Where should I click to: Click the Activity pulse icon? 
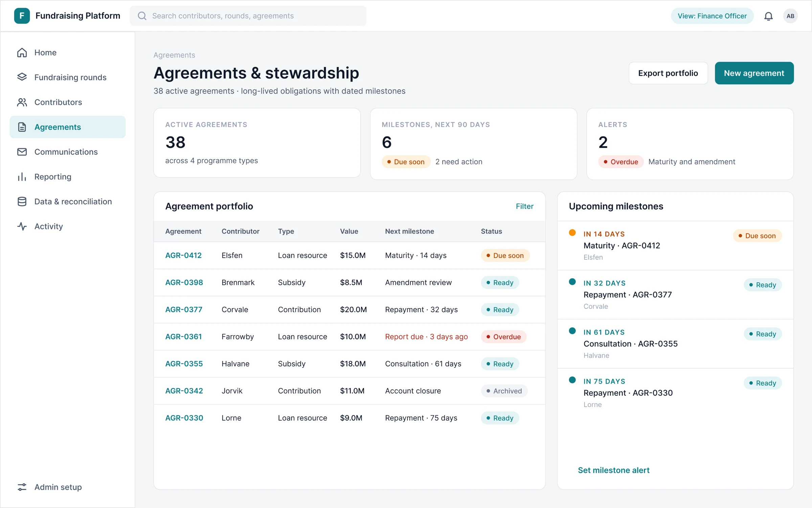tap(22, 226)
